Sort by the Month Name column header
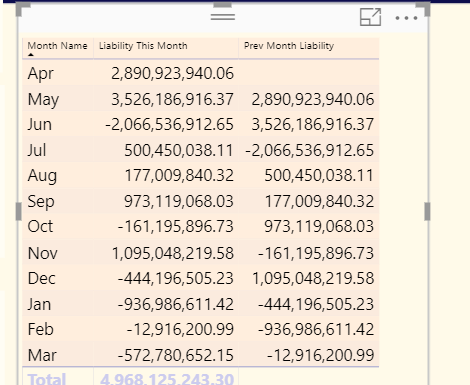The image size is (470, 385). 57,46
